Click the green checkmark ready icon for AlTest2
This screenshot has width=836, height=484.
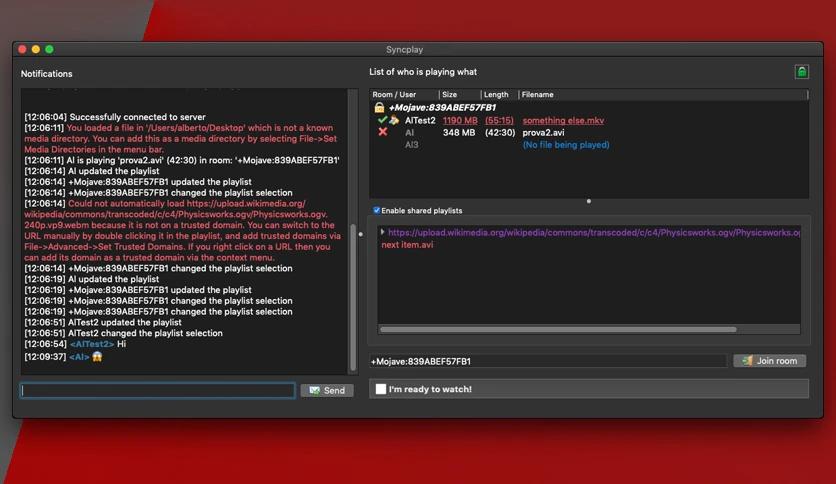[x=382, y=120]
